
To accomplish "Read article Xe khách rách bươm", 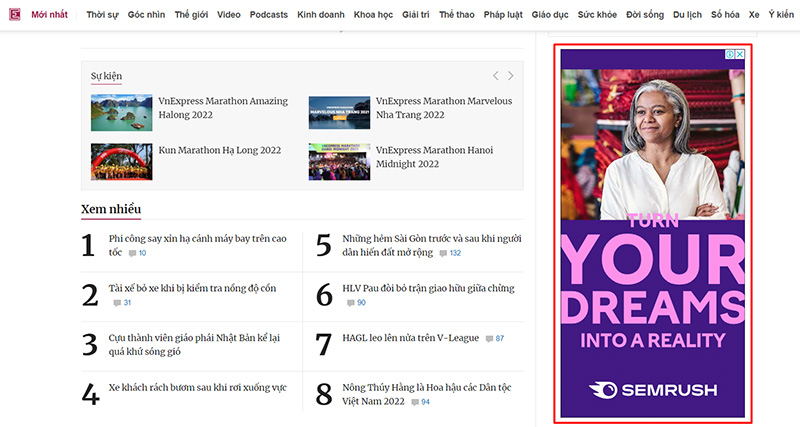I will [197, 388].
